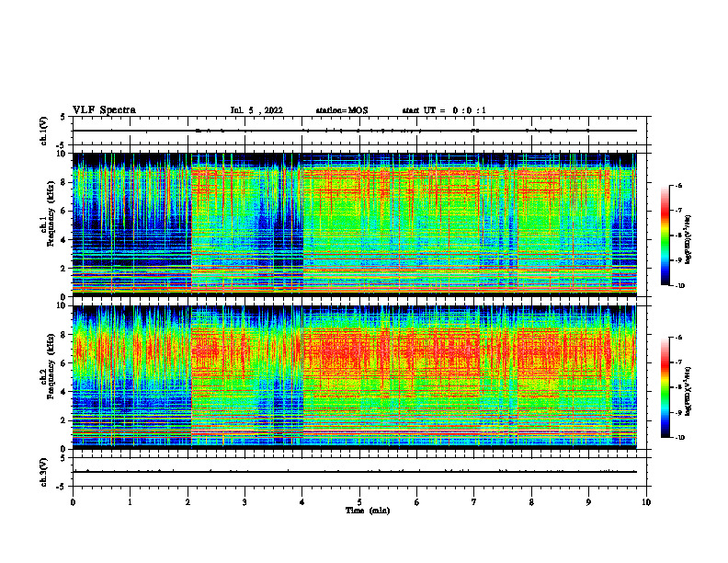Click the "-6" label on ch.1 colorbar
Image resolution: width=728 pixels, height=563 pixels.
677,185
